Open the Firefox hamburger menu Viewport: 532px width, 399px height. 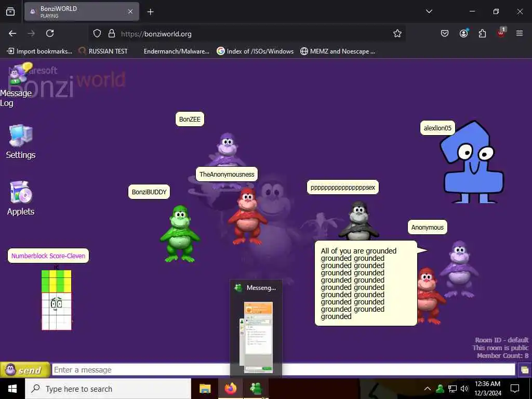pos(519,33)
